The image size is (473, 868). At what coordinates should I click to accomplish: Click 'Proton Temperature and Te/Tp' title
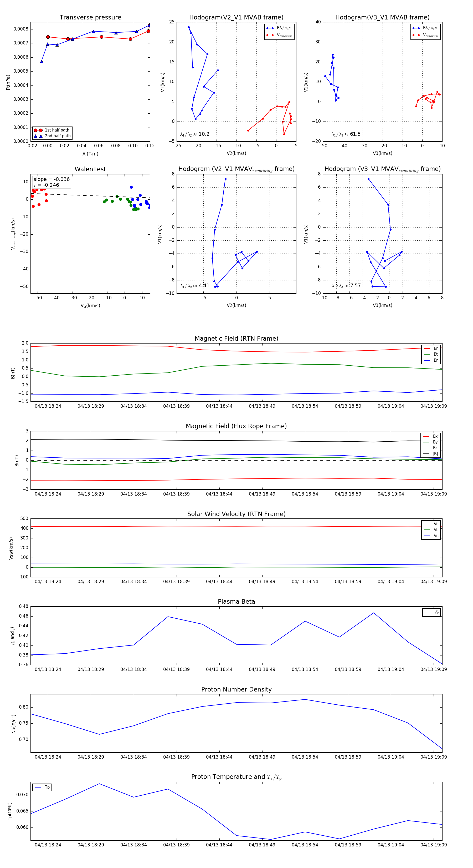236,777
